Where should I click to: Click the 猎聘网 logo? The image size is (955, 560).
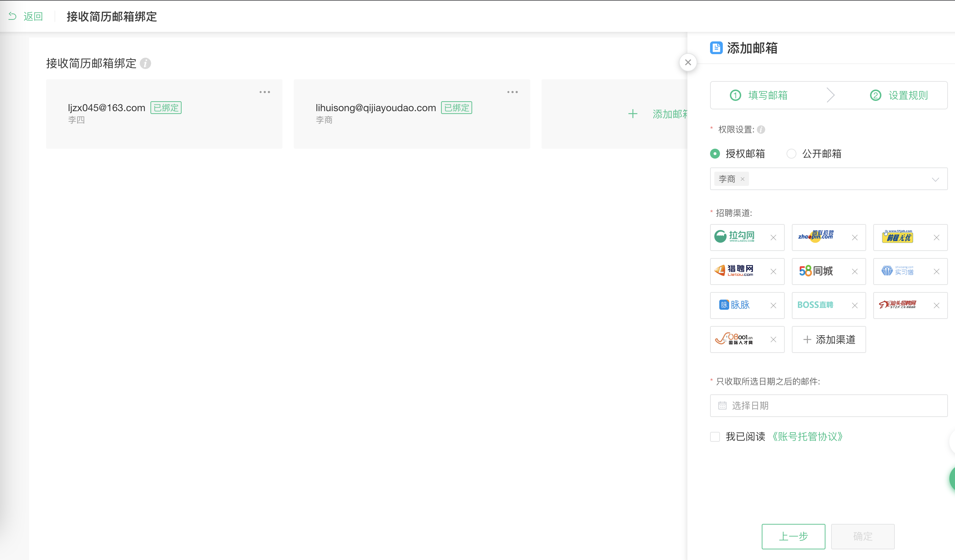734,270
